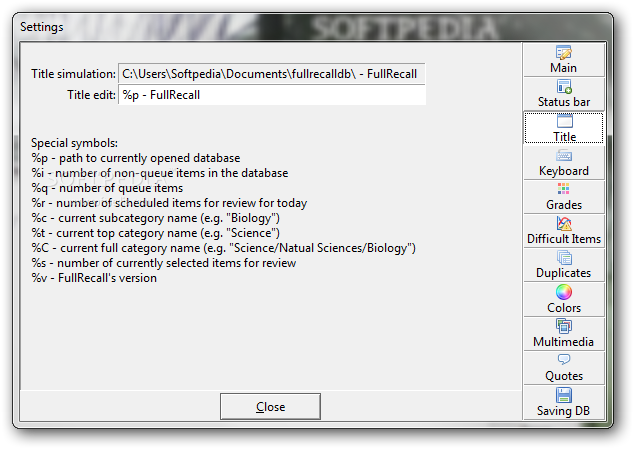This screenshot has height=449, width=634.
Task: Click the "%v - FullRecall's version" line
Action: (94, 278)
